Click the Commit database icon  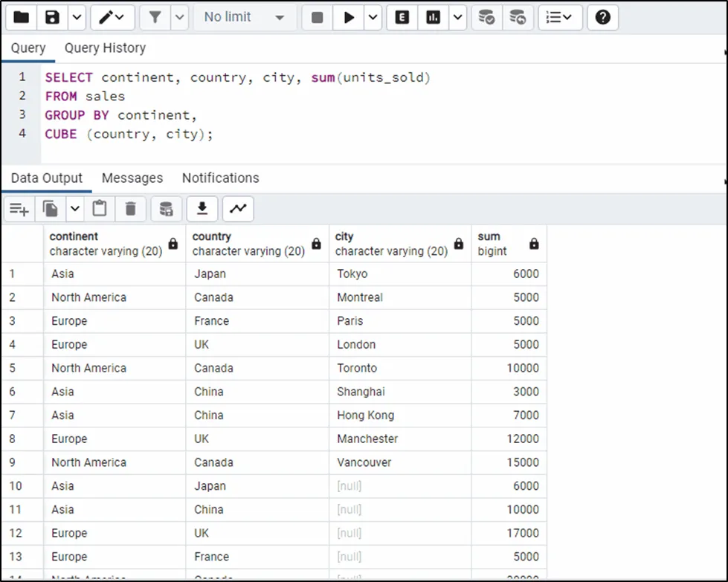coord(487,17)
